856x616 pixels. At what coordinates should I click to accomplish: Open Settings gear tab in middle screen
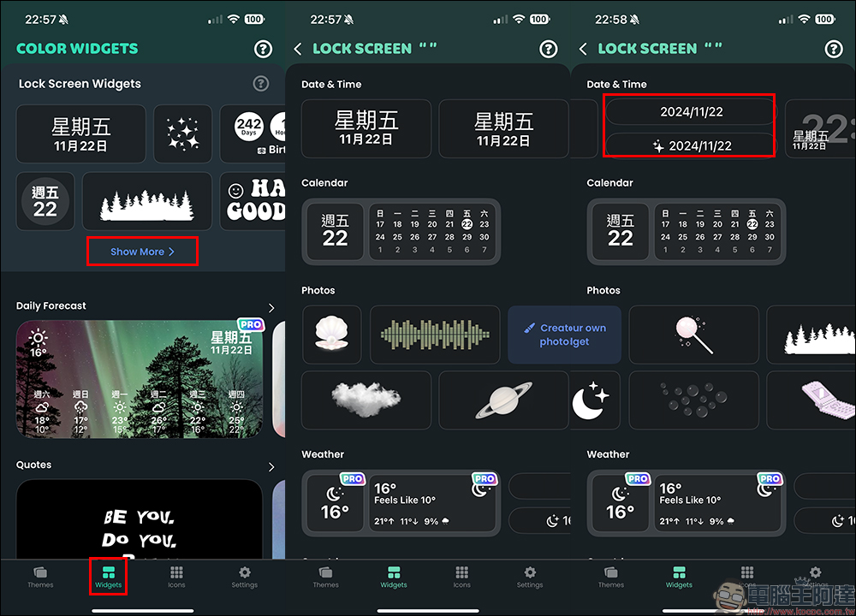coord(530,577)
